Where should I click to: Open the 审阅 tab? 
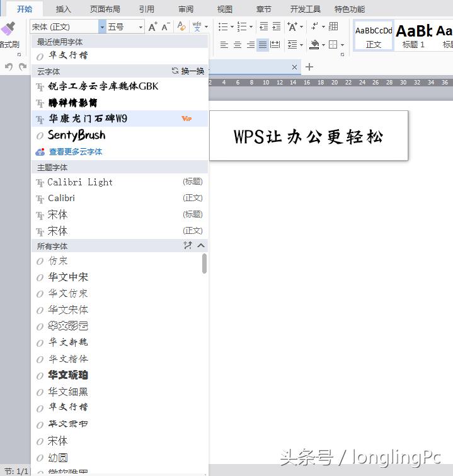186,9
